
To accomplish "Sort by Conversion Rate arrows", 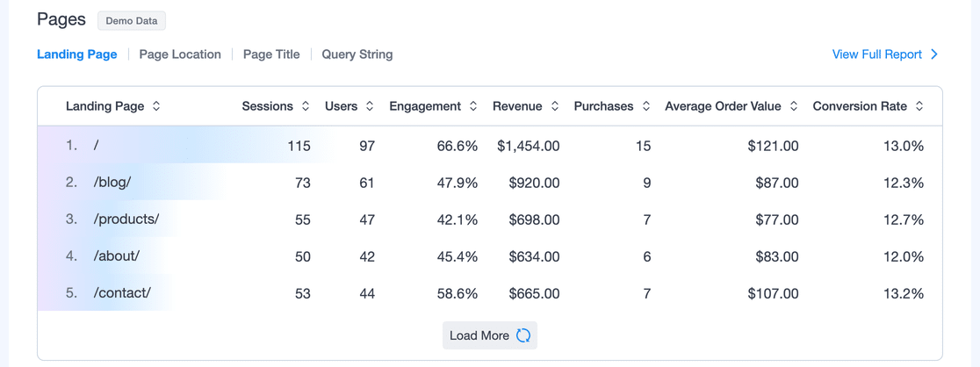I will pos(919,106).
